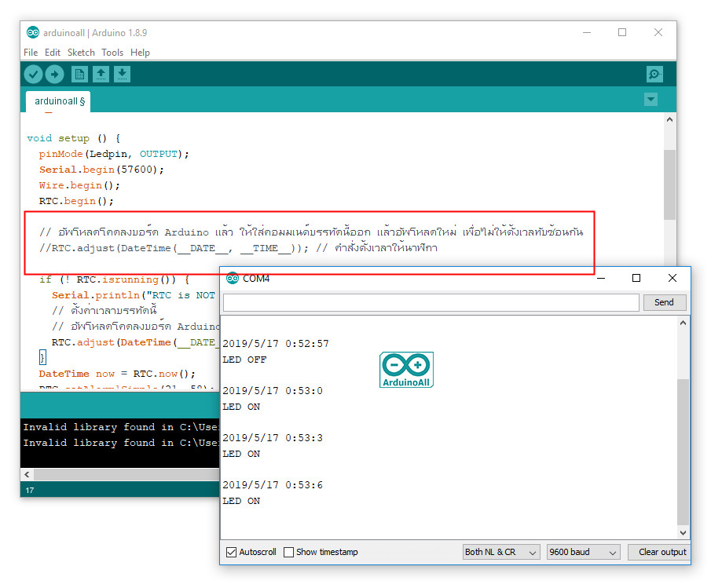Open the Serial Monitor magnifier icon
722x588 pixels.
tap(654, 74)
